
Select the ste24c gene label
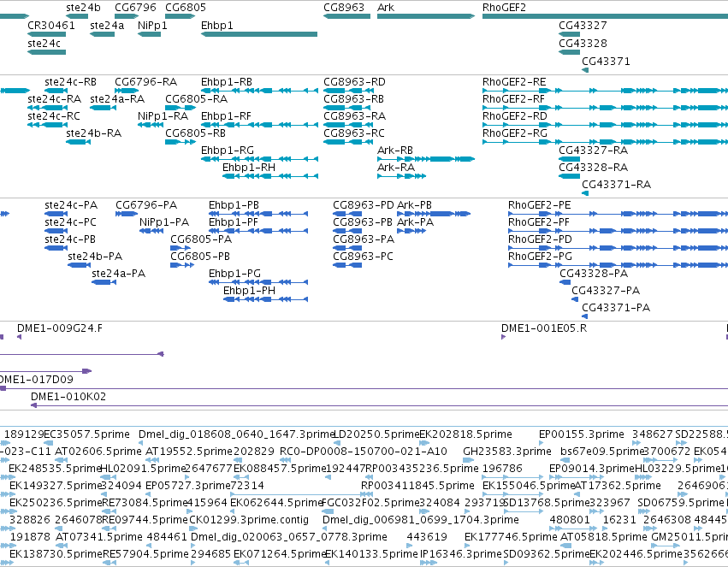[x=44, y=44]
